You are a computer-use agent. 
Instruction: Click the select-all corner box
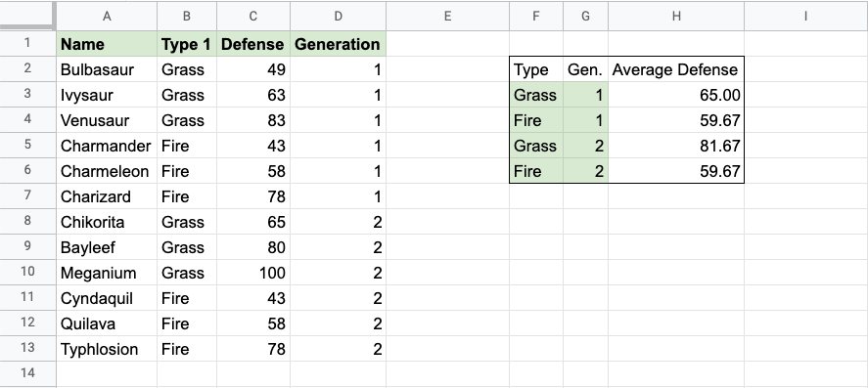pyautogui.click(x=27, y=16)
